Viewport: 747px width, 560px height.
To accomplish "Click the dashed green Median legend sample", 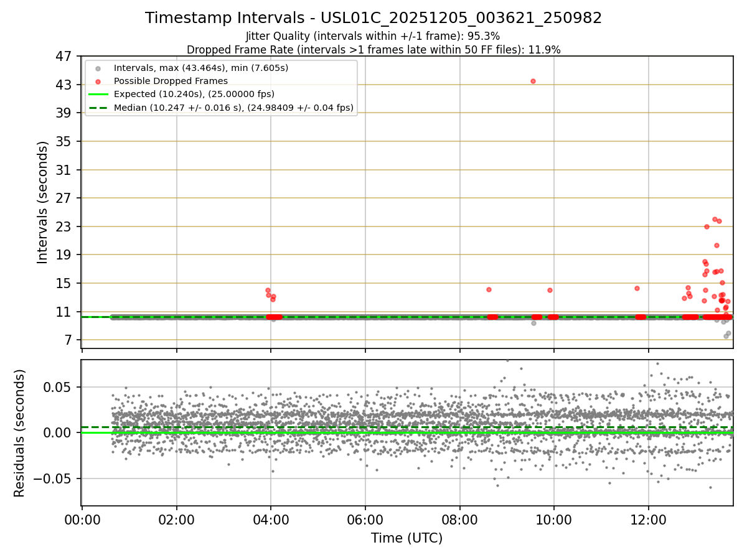I will coord(98,108).
